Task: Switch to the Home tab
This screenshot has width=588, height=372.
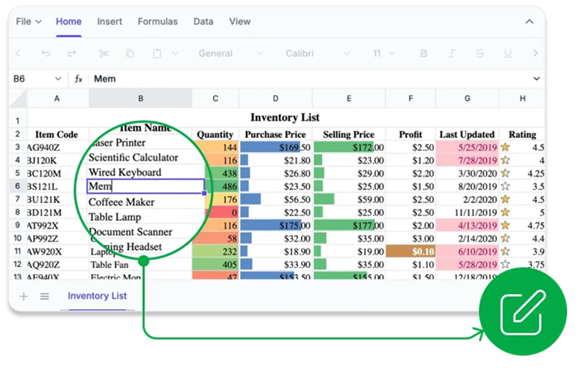Action: (x=68, y=22)
